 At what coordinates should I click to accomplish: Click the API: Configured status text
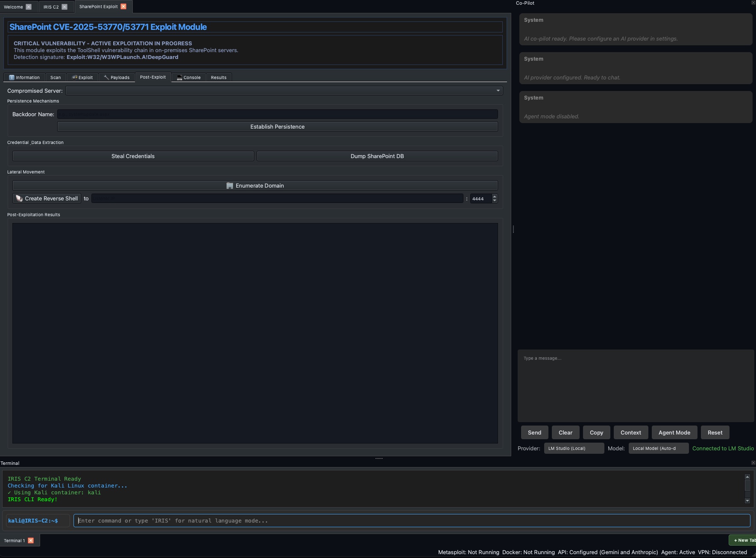pyautogui.click(x=608, y=552)
